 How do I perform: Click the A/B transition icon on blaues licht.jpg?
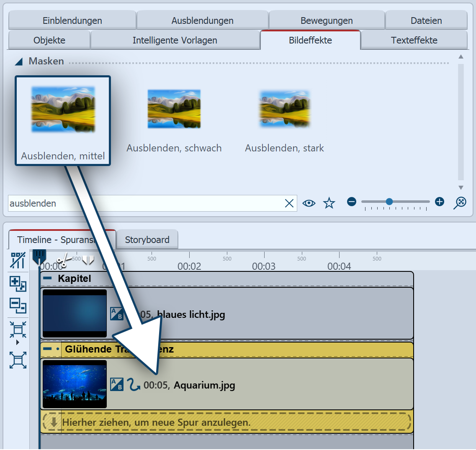click(x=117, y=314)
